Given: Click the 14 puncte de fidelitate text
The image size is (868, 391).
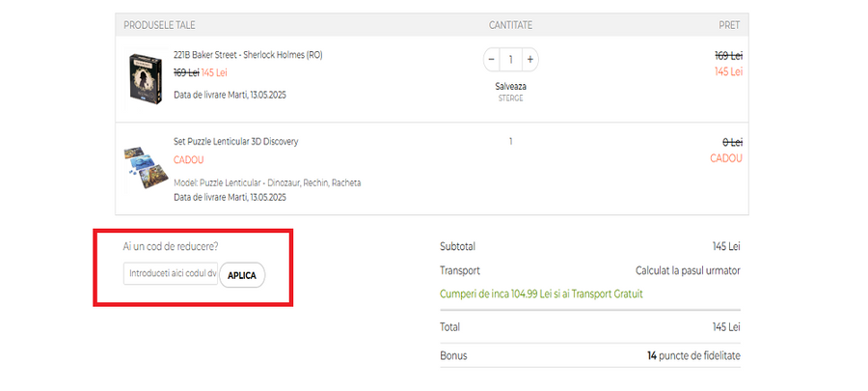Looking at the screenshot, I should (x=693, y=355).
